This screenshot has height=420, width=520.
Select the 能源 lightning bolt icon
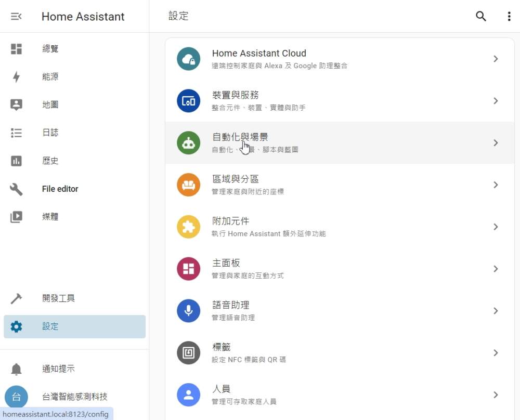point(16,76)
